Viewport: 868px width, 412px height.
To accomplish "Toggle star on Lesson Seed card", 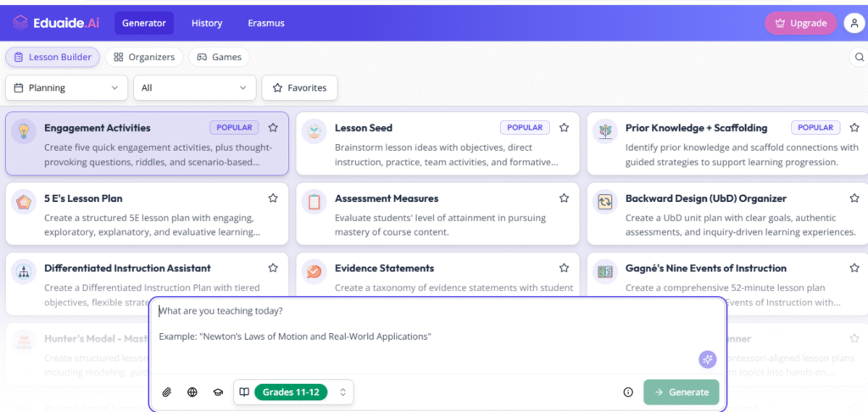I will 564,128.
